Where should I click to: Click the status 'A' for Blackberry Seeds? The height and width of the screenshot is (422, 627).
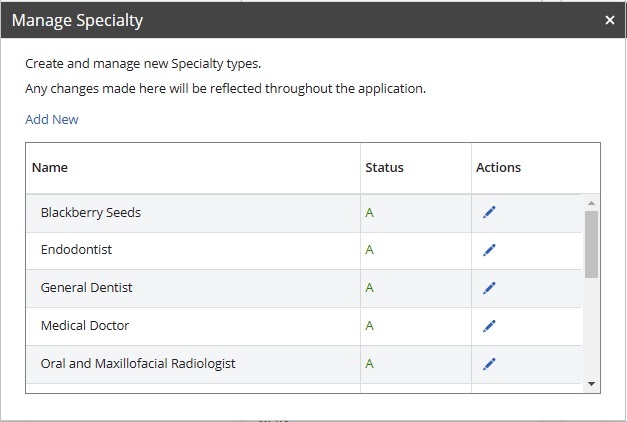pyautogui.click(x=370, y=213)
